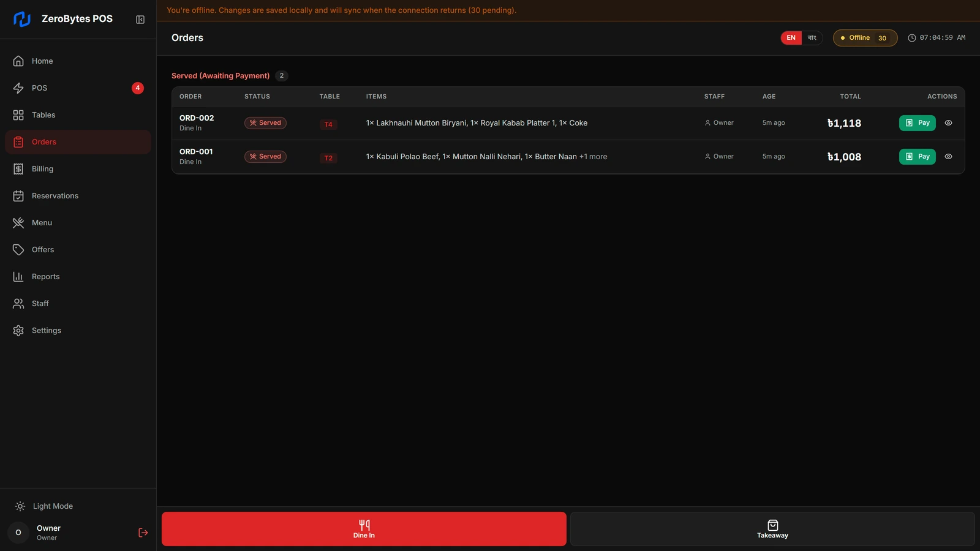Click total ৳1,008

pos(844,157)
